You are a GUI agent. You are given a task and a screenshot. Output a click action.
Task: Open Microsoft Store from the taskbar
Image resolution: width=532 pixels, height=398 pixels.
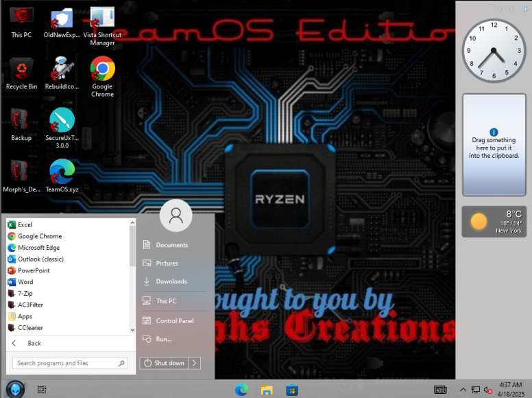[292, 390]
